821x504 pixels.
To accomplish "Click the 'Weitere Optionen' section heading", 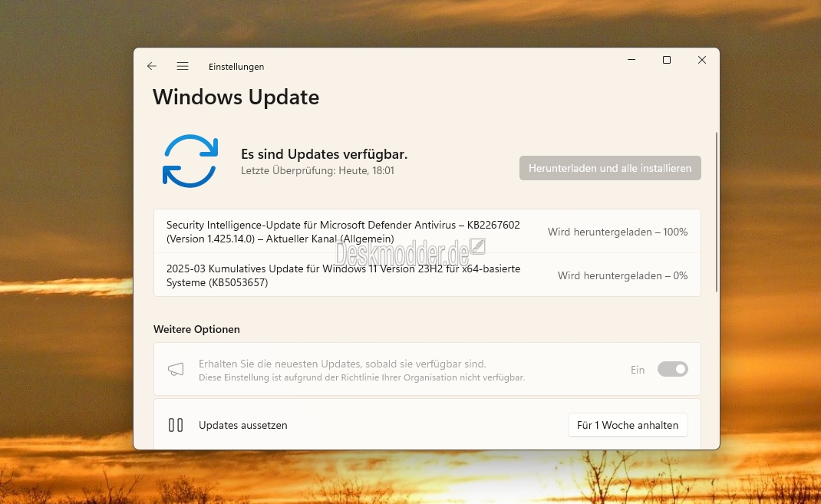I will pos(196,329).
